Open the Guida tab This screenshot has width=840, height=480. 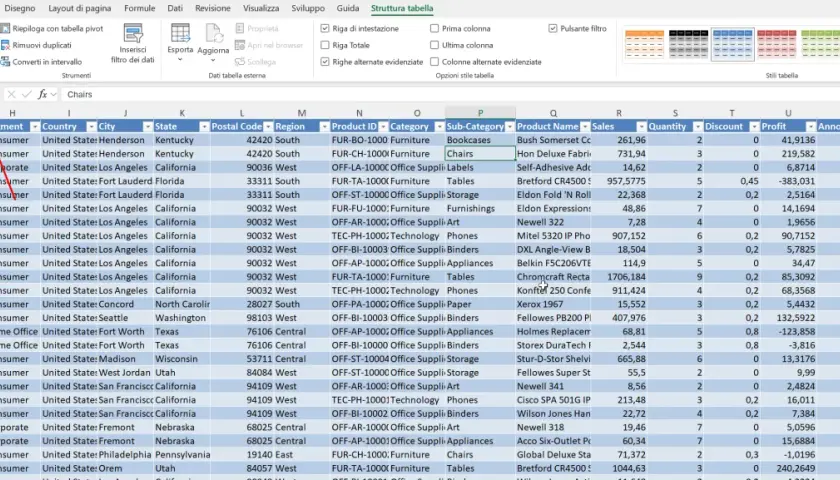click(348, 8)
